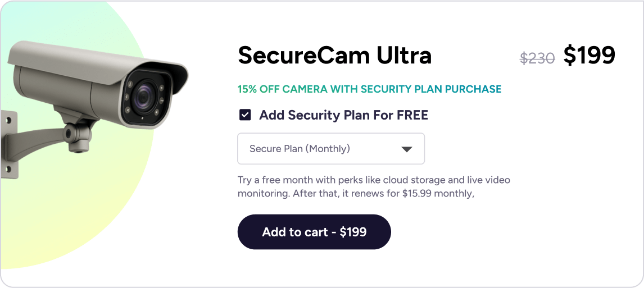Viewport: 644px width, 288px height.
Task: Click the SecureCam Ultra product title
Action: coord(334,55)
